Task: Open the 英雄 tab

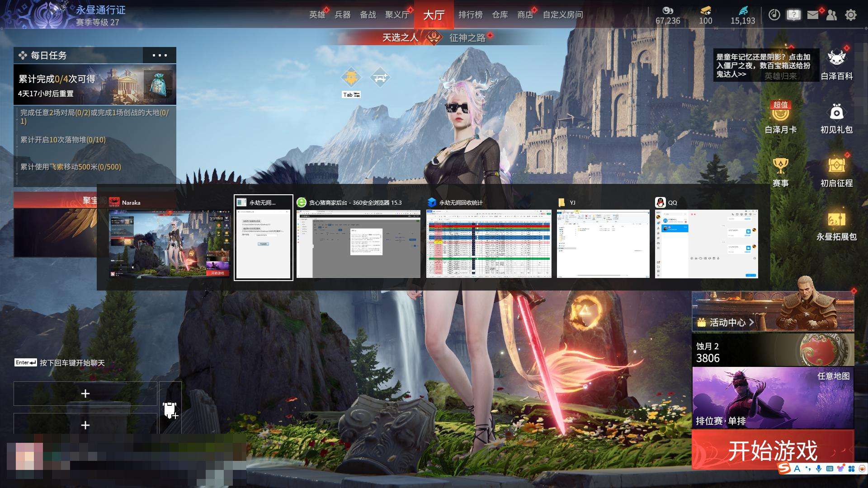Action: tap(317, 15)
